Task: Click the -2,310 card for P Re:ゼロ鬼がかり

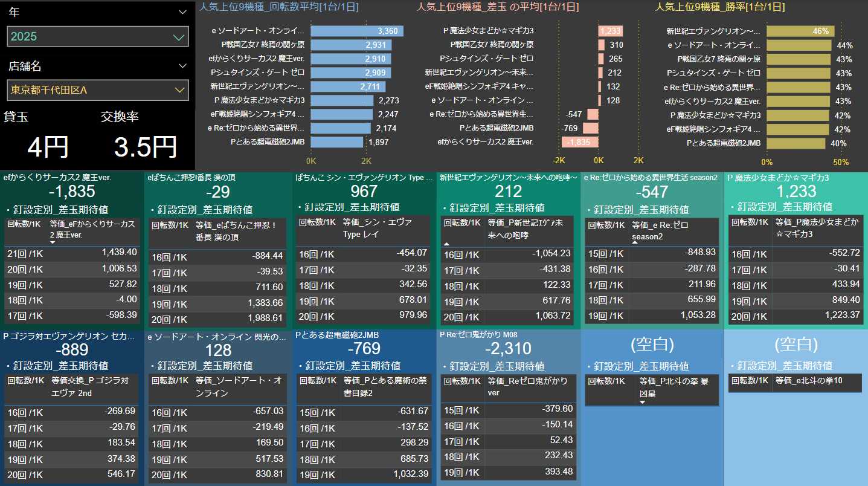Action: (x=508, y=348)
